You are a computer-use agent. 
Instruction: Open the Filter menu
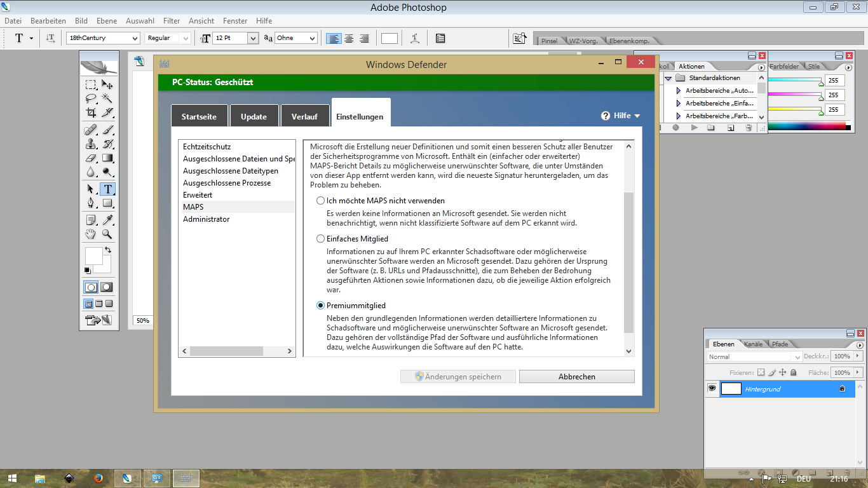point(172,21)
